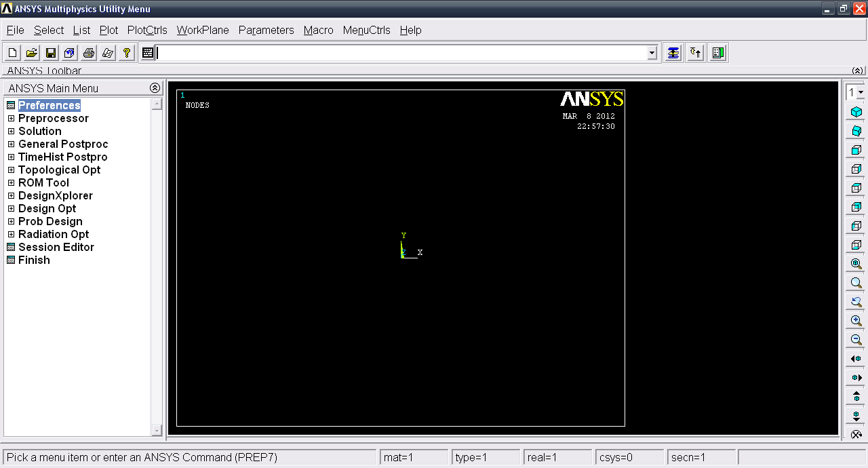Collapse the ANSYS Main Menu panel
868x468 pixels.
[155, 88]
